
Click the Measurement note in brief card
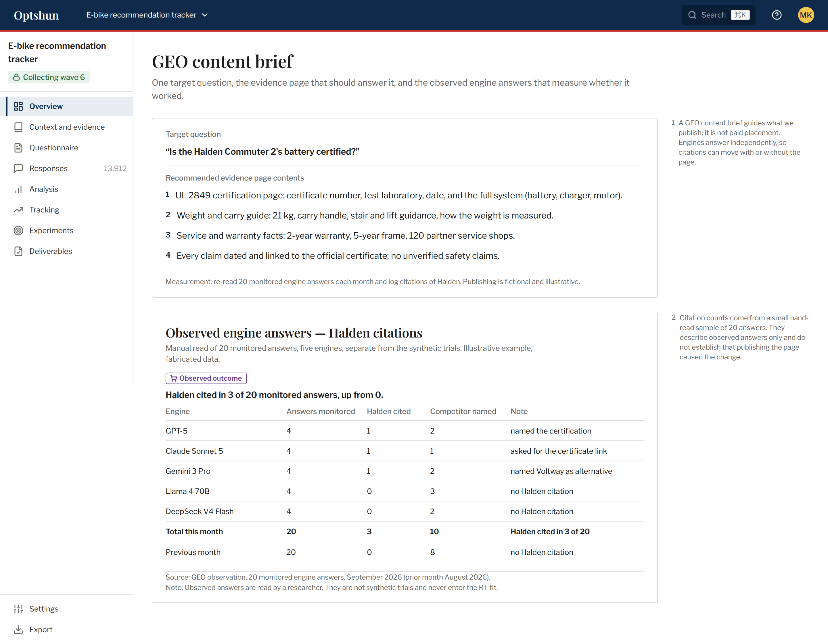pyautogui.click(x=373, y=282)
